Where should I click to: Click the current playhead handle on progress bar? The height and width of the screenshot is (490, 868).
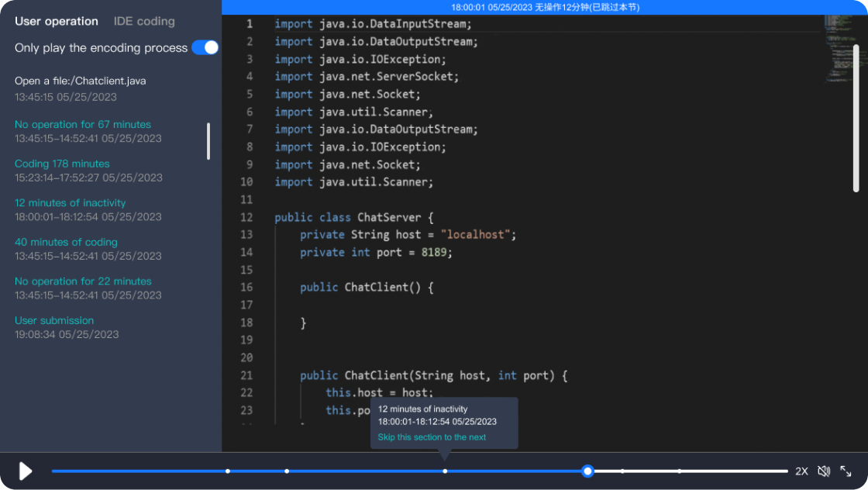tap(588, 471)
